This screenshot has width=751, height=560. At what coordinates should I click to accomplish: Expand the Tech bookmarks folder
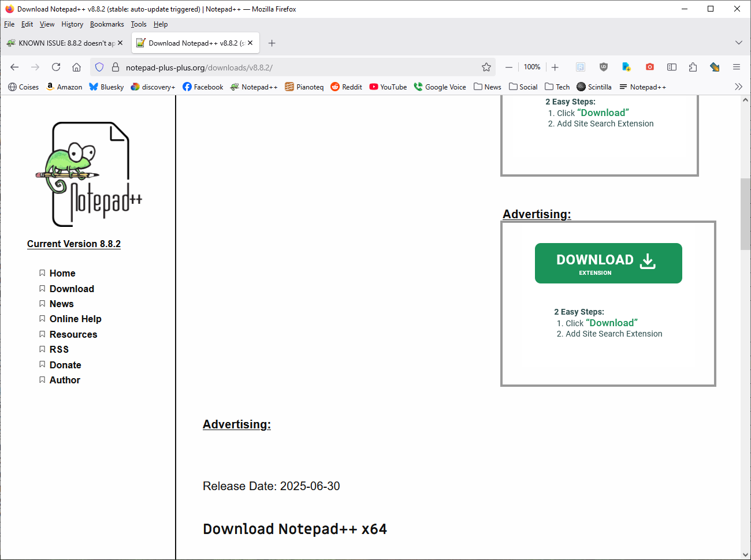click(557, 87)
